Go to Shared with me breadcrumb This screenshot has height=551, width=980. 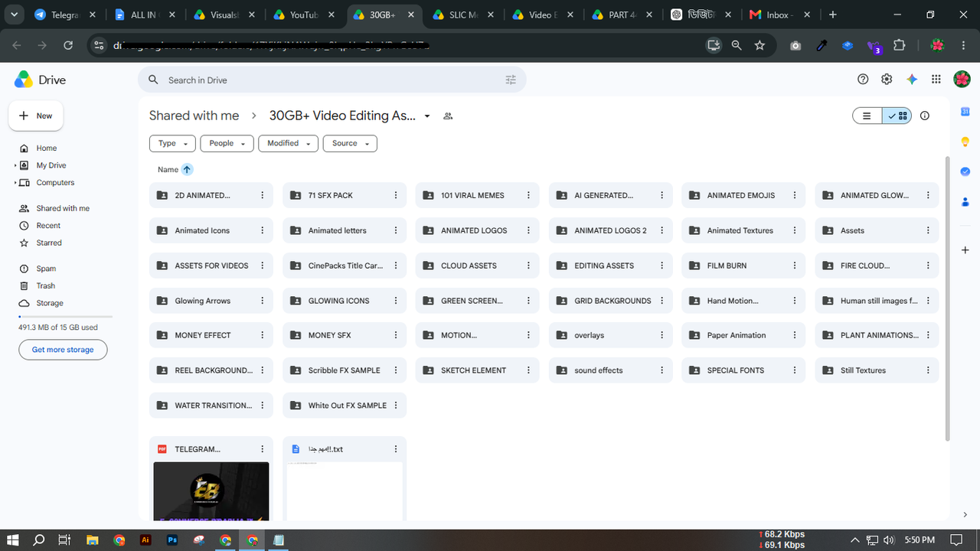[194, 116]
